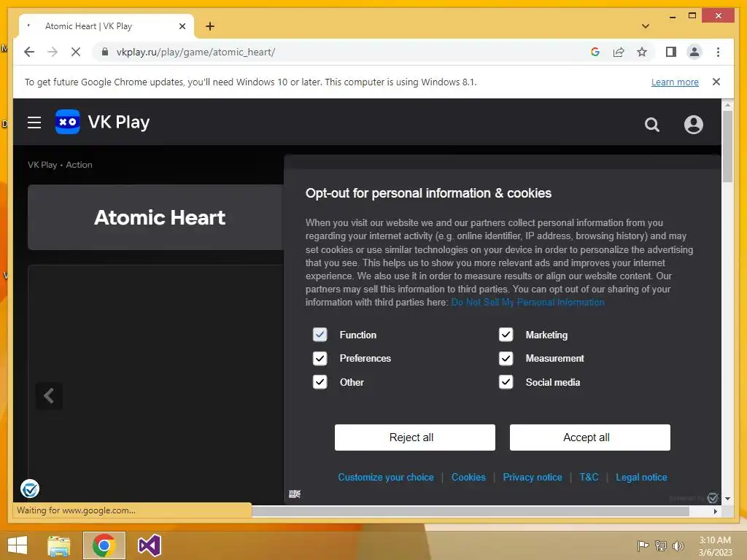Click the VK Play breadcrumb link
The height and width of the screenshot is (560, 747).
click(42, 165)
